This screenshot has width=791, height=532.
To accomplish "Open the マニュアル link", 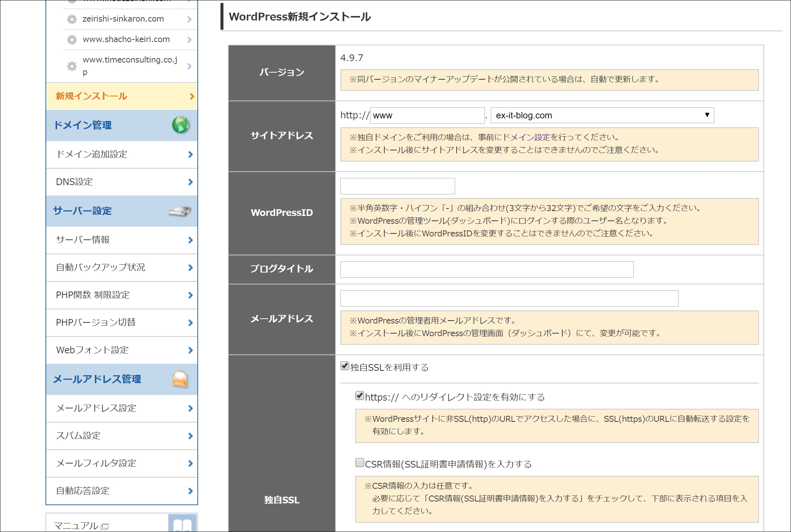I will [x=76, y=526].
